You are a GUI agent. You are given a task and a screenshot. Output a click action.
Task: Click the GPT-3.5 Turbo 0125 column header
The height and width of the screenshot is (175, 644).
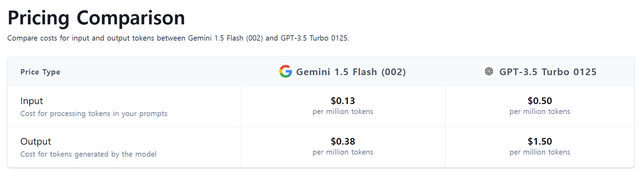click(548, 72)
